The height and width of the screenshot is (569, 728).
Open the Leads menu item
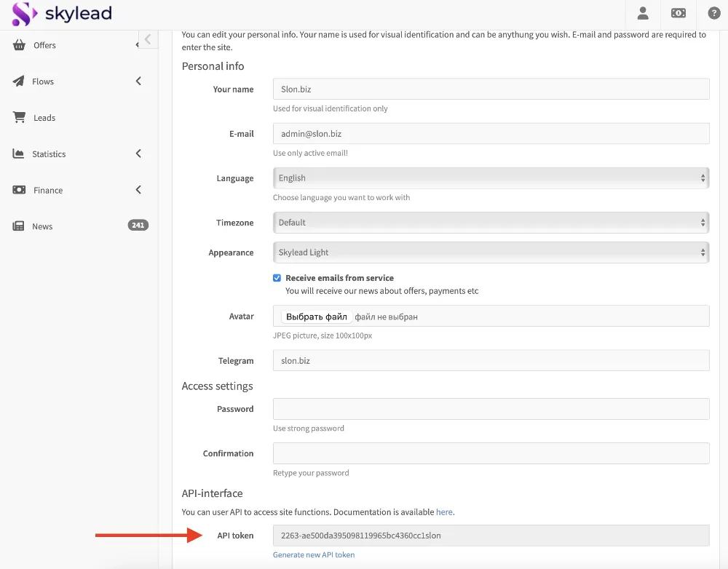(44, 118)
